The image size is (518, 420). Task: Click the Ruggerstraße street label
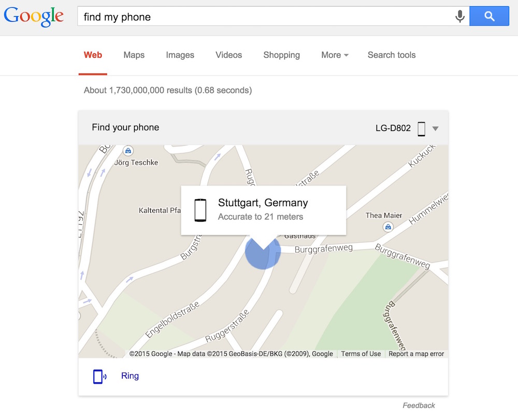click(x=227, y=327)
